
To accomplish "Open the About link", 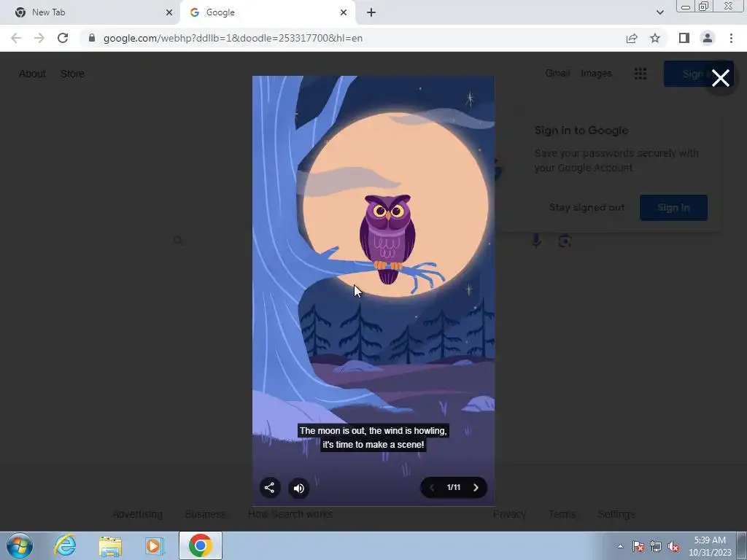I will (x=32, y=74).
